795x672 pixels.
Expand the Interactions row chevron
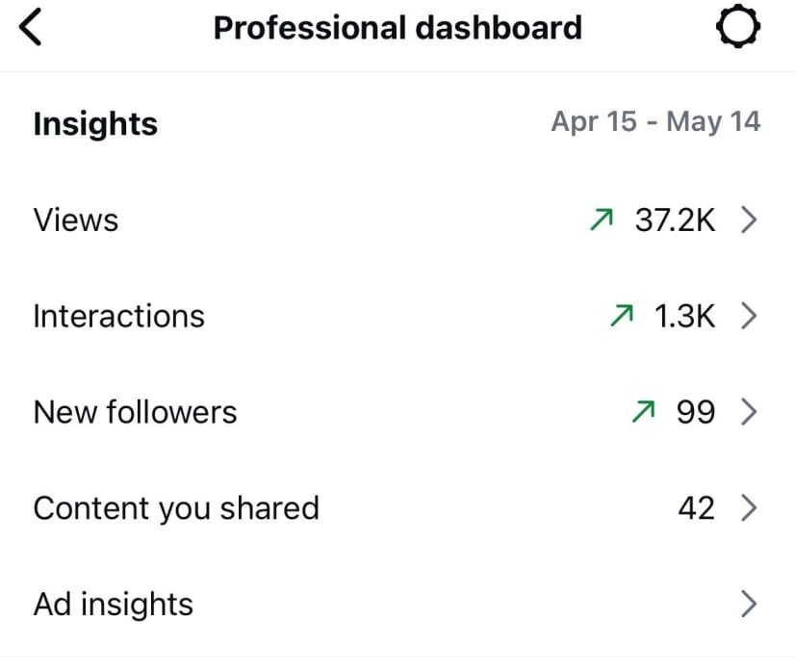point(749,317)
